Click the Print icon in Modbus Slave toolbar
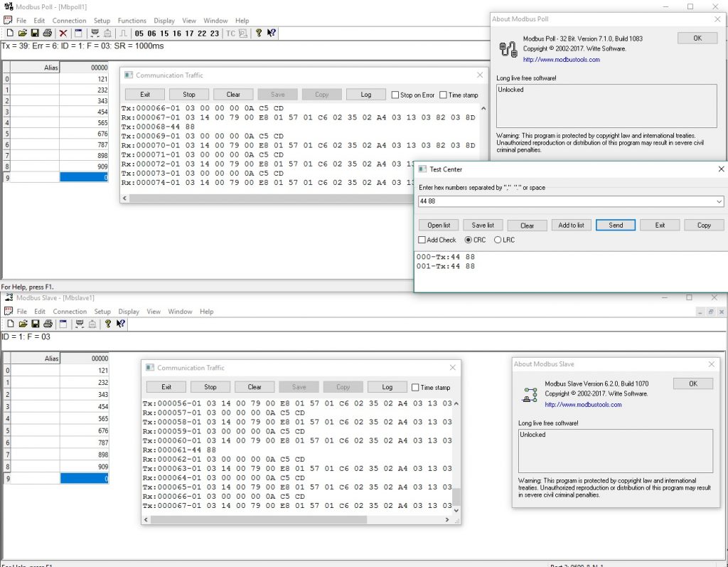728x567 pixels. [x=47, y=324]
